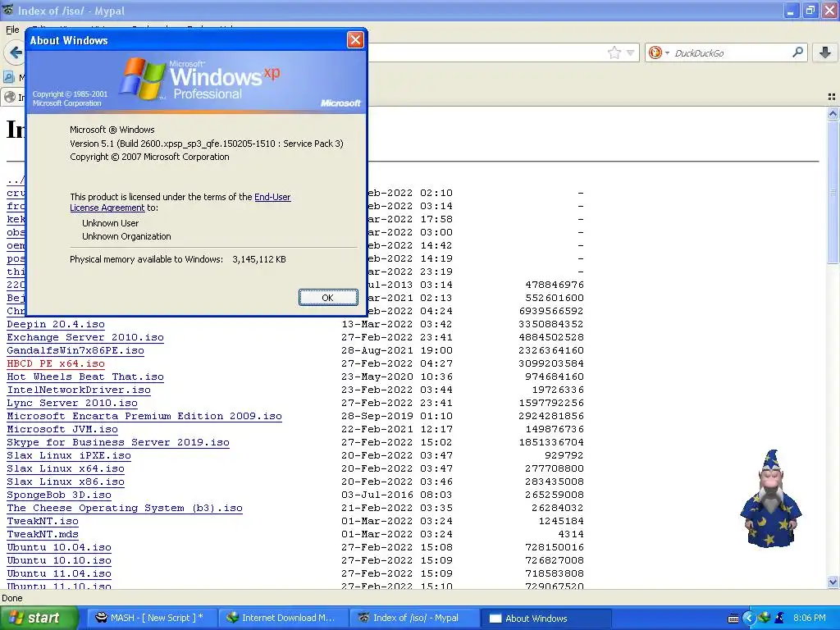Download Exchange Server 2010.iso

[x=85, y=337]
